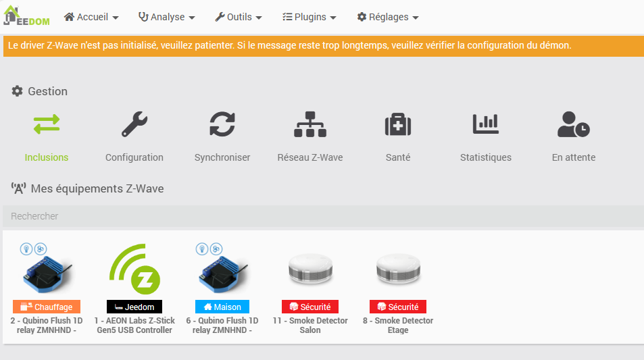Open AEON Labs Z-Stick controller Z-Wave icon
The image size is (644, 360).
click(134, 269)
